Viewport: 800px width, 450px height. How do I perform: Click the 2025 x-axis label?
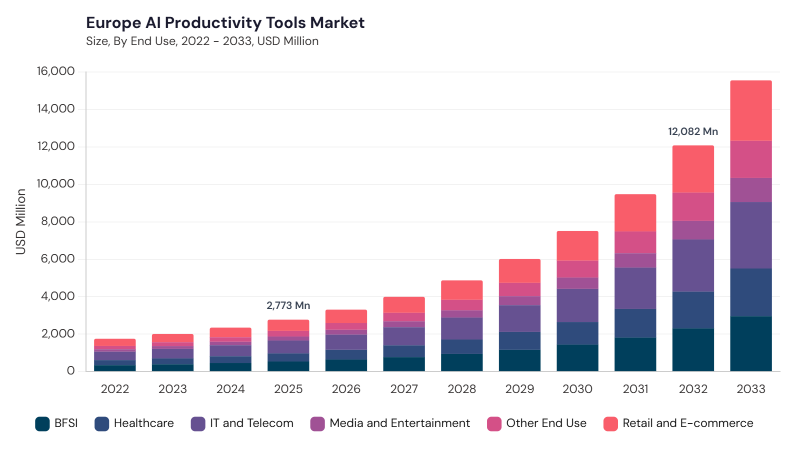pyautogui.click(x=288, y=389)
